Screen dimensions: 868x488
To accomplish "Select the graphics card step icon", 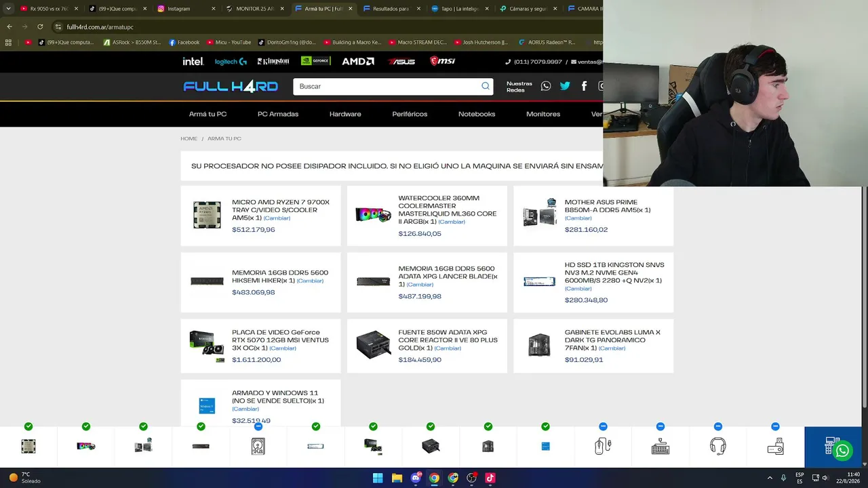I will coord(373,446).
